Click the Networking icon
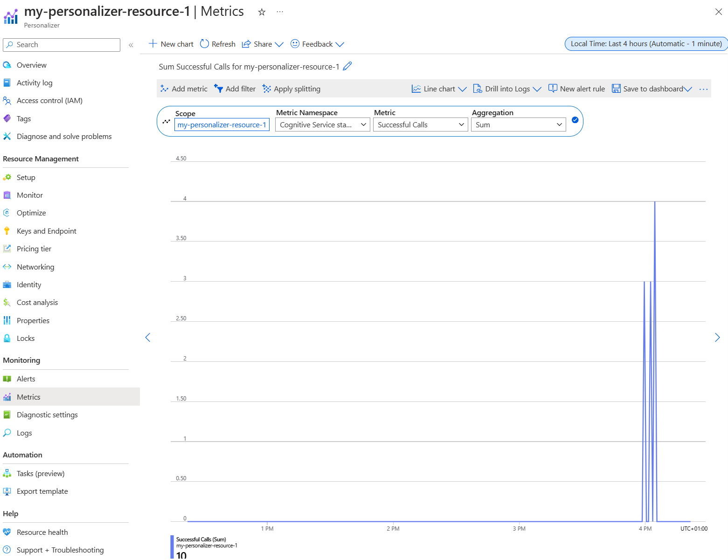Screen dimensions: 728x560 [x=7, y=267]
